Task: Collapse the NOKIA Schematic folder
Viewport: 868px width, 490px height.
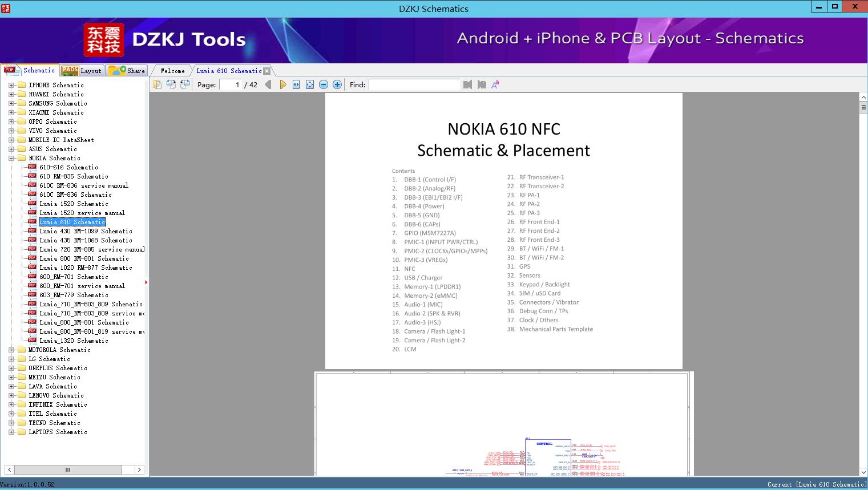Action: (x=11, y=158)
